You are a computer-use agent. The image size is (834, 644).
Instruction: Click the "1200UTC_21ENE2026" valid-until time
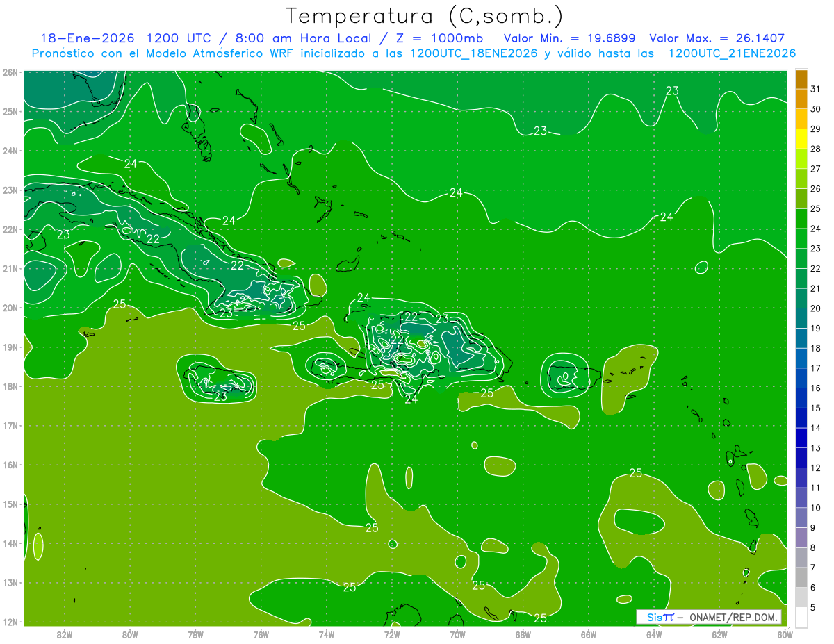pyautogui.click(x=732, y=53)
